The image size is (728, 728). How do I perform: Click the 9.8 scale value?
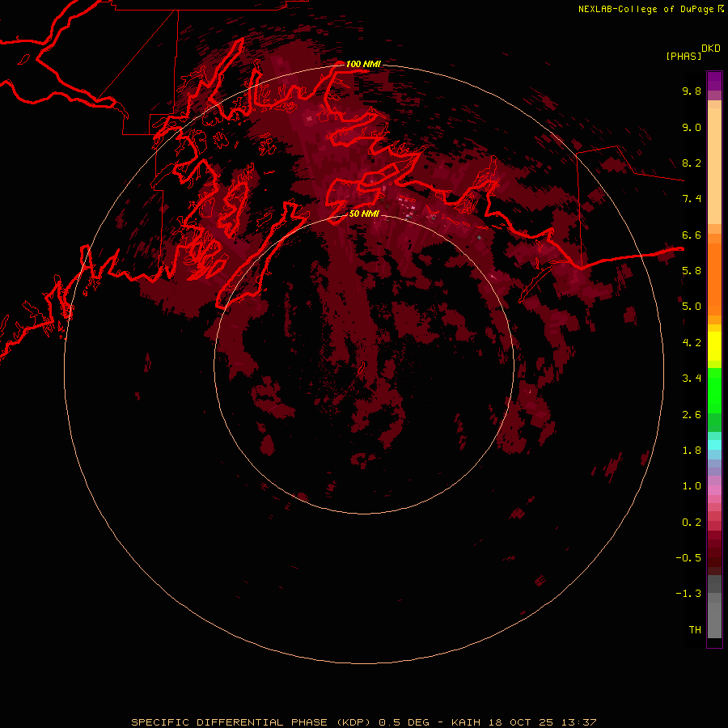pos(692,91)
